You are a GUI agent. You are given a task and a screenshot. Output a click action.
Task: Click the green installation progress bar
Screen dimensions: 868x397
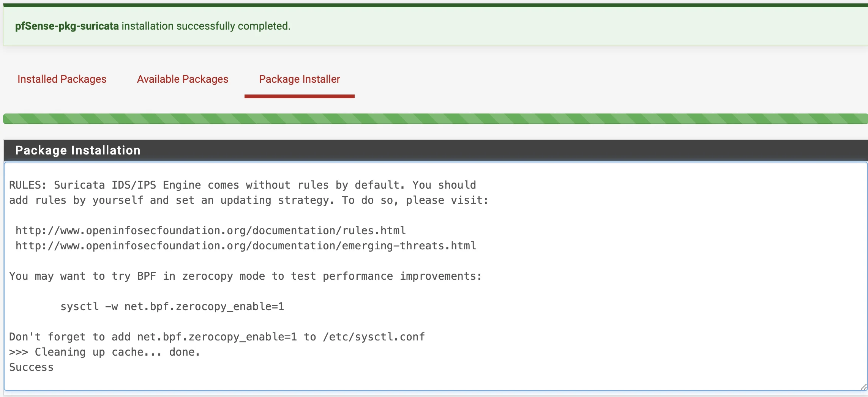click(435, 119)
